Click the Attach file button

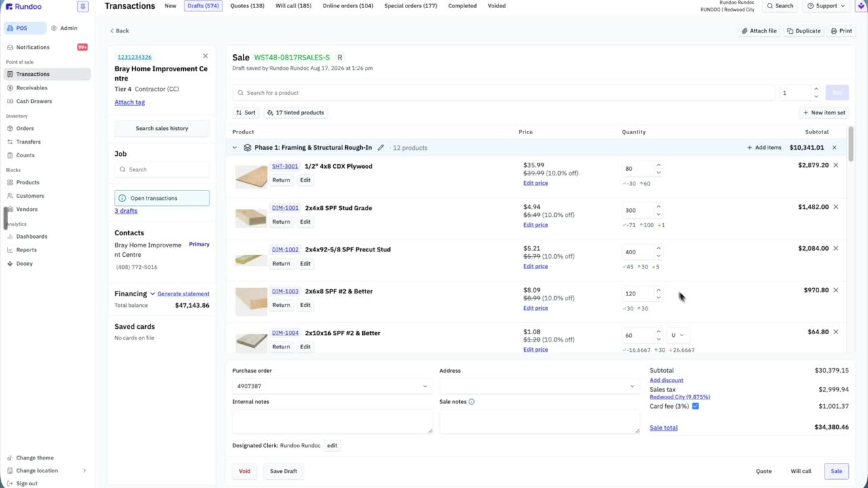(x=759, y=30)
